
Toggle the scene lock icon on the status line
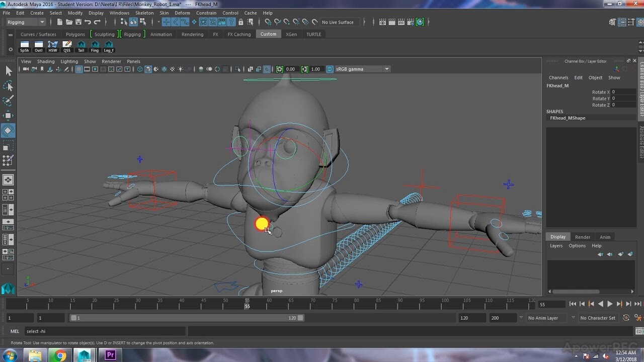pos(241,22)
